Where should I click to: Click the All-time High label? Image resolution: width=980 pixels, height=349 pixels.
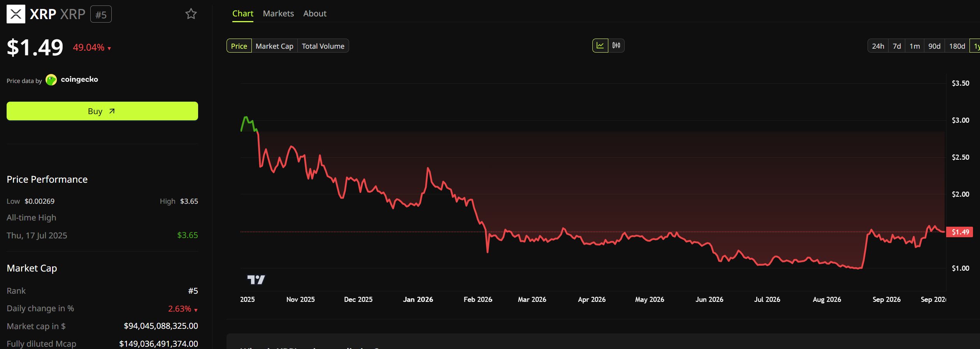tap(32, 218)
